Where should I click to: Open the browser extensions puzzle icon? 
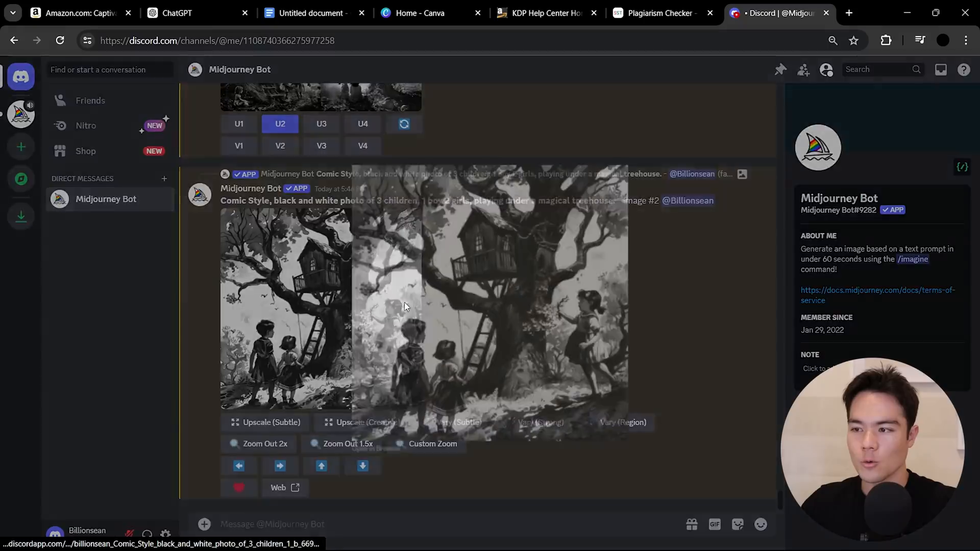886,40
